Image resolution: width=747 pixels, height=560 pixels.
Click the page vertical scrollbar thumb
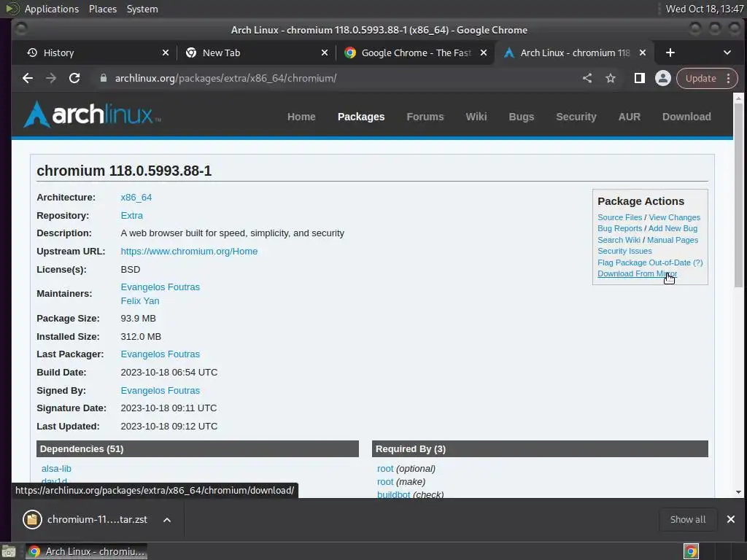[738, 195]
